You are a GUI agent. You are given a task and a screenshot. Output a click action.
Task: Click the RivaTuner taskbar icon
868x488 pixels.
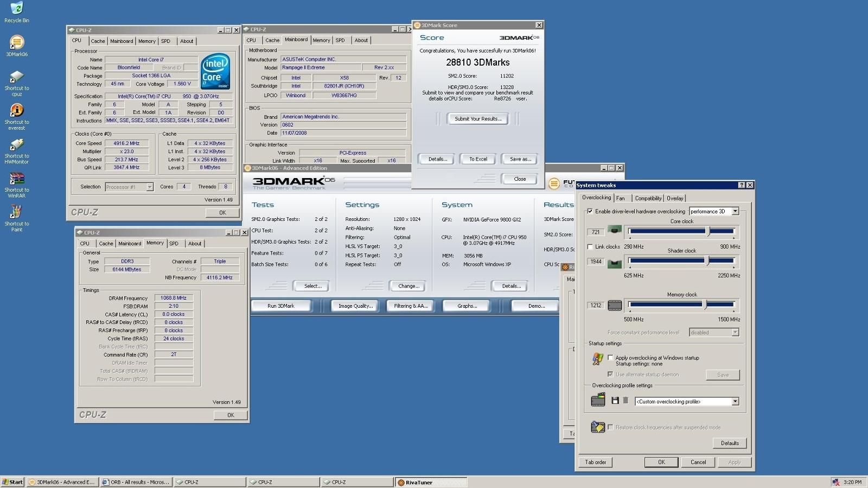pyautogui.click(x=401, y=482)
